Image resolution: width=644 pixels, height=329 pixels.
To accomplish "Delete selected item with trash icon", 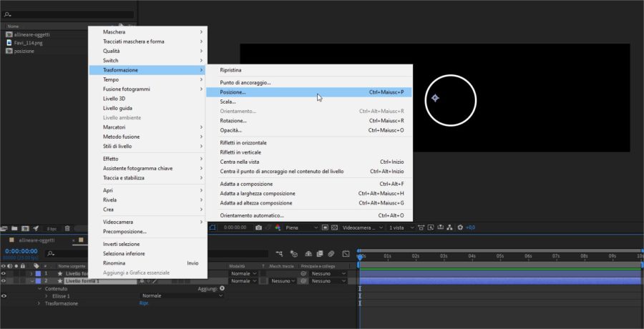I will [x=67, y=229].
